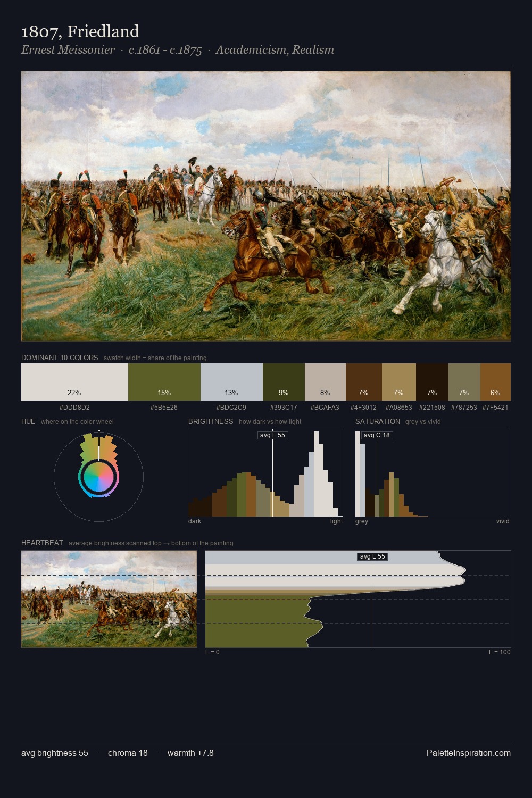Choose the #787253 khaki swatch
Viewport: 532px width, 798px height.
[464, 382]
